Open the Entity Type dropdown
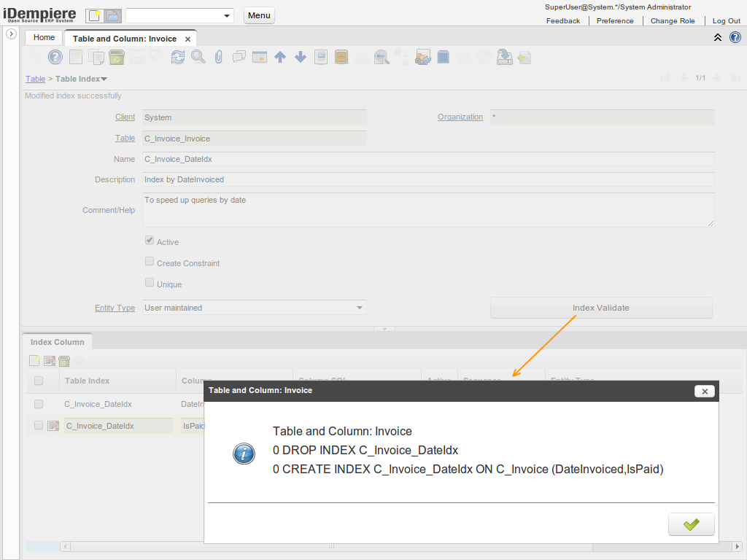747x560 pixels. tap(359, 308)
